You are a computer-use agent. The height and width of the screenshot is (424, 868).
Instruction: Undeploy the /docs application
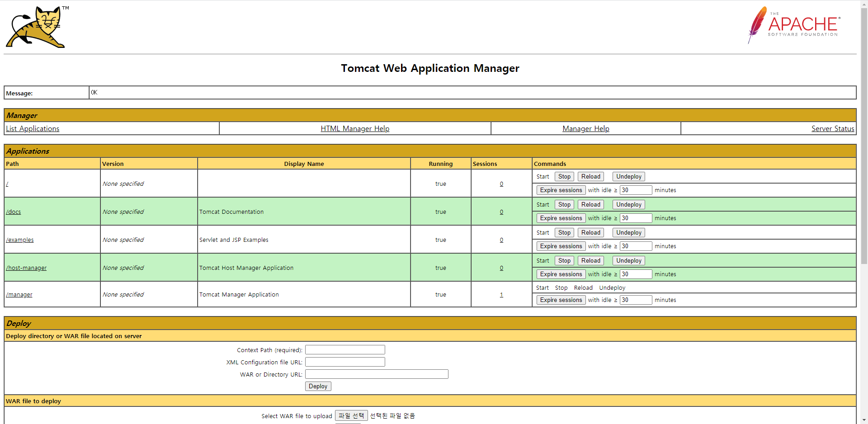point(629,205)
